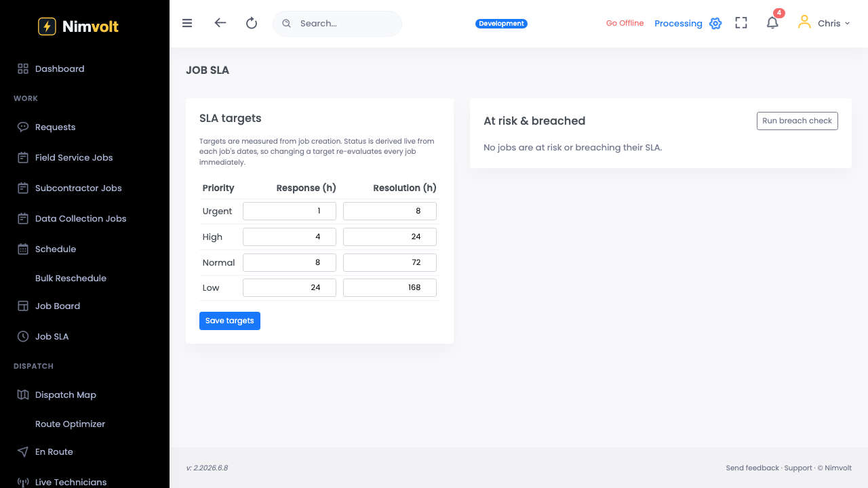Click the Processing status link
Viewport: 868px width, 488px height.
[x=678, y=24]
